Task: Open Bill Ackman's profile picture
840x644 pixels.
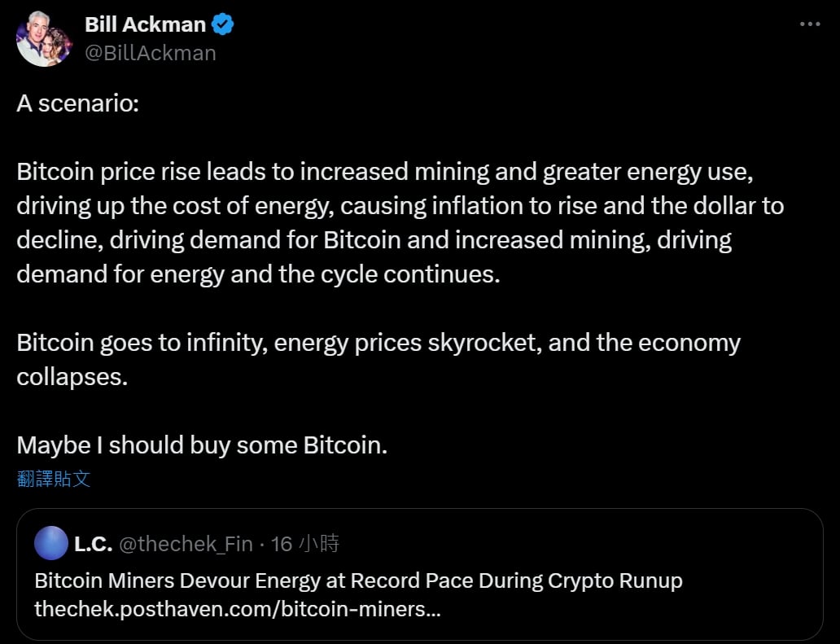Action: 43,39
